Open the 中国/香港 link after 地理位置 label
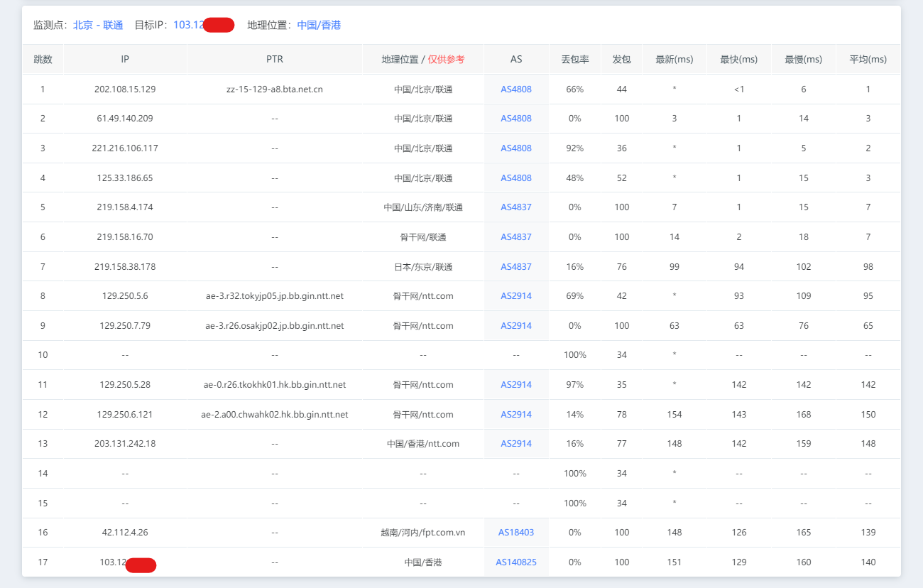923x588 pixels. [x=319, y=25]
